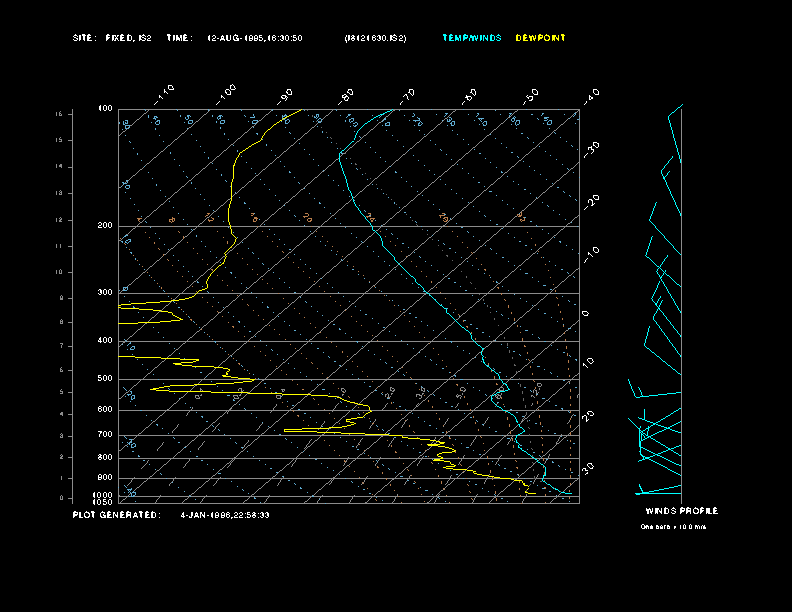This screenshot has width=792, height=612.
Task: Click the '-20' temperature label on right edge
Action: (x=592, y=202)
